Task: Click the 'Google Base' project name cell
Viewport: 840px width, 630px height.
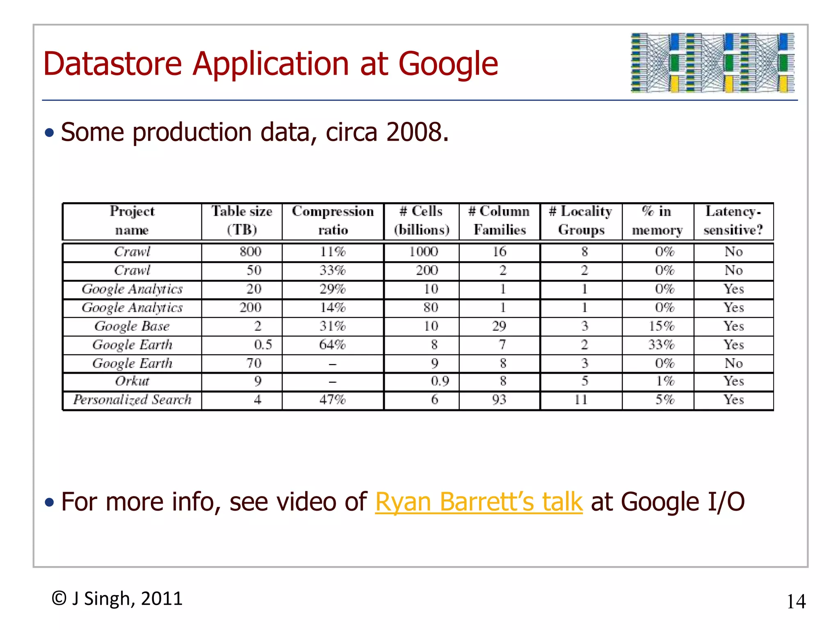Action: (x=132, y=326)
